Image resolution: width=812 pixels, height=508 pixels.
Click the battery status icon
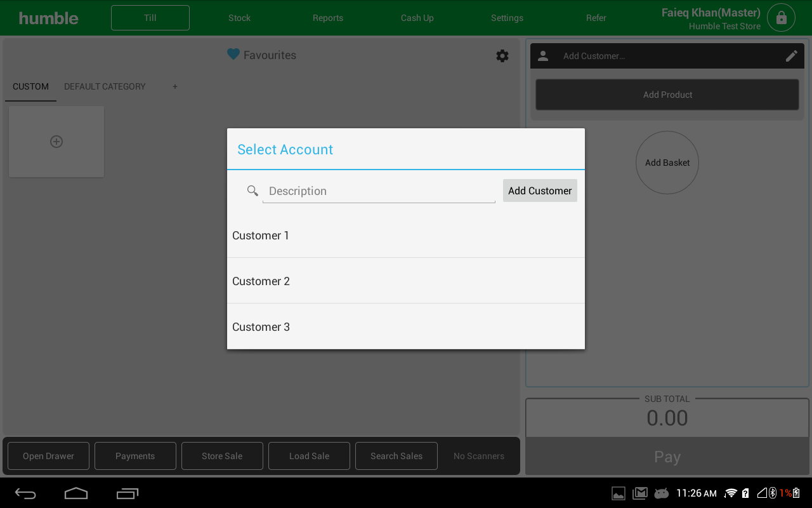pos(796,493)
